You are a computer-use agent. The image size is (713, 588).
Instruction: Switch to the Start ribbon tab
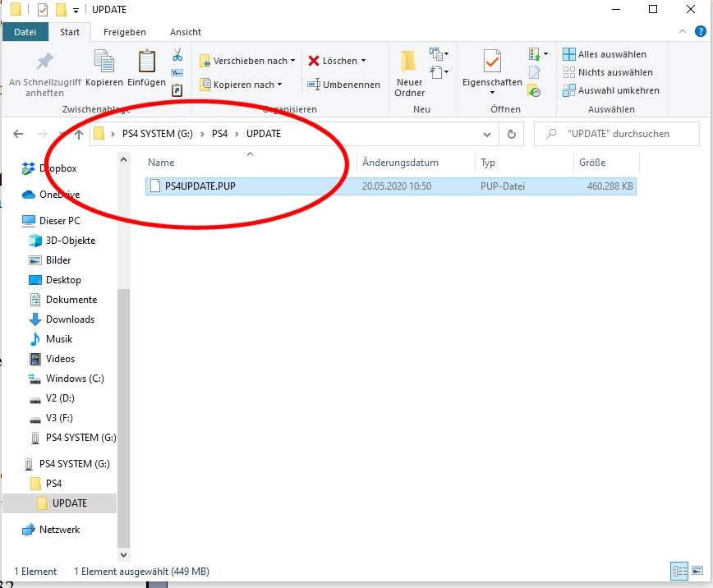pos(70,32)
